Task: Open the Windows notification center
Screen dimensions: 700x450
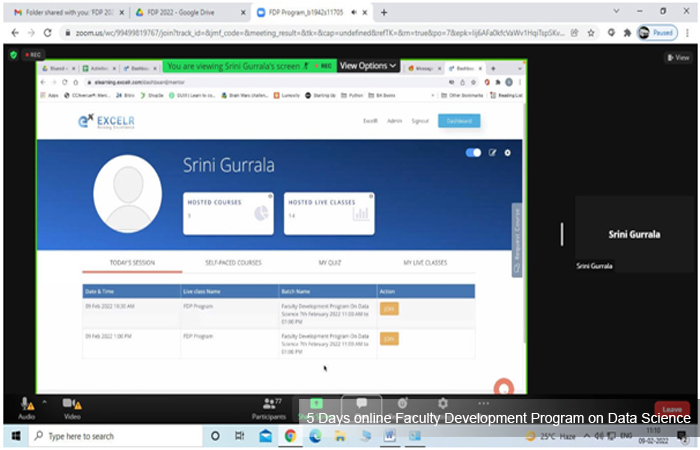Action: click(682, 436)
